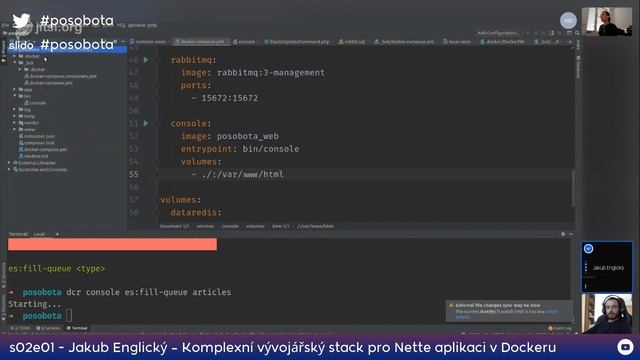
Task: Select composer.json in project tree
Action: click(37, 136)
